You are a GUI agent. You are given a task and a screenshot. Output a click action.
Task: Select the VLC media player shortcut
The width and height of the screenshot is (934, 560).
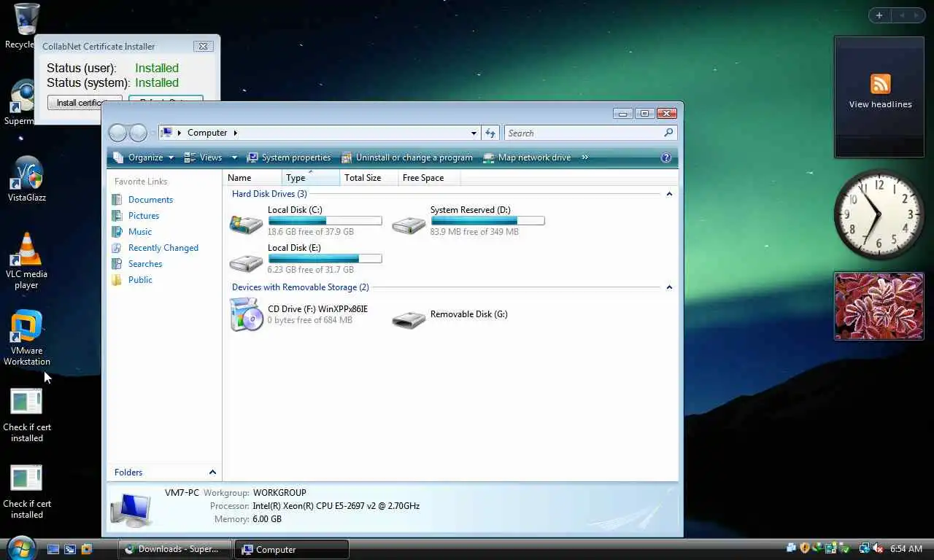click(x=27, y=260)
